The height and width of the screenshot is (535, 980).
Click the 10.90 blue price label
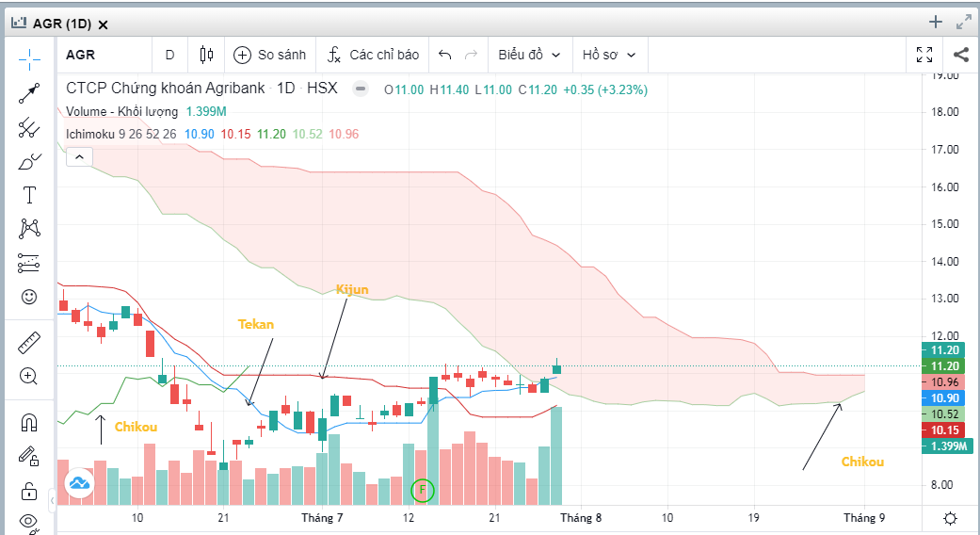tap(944, 398)
